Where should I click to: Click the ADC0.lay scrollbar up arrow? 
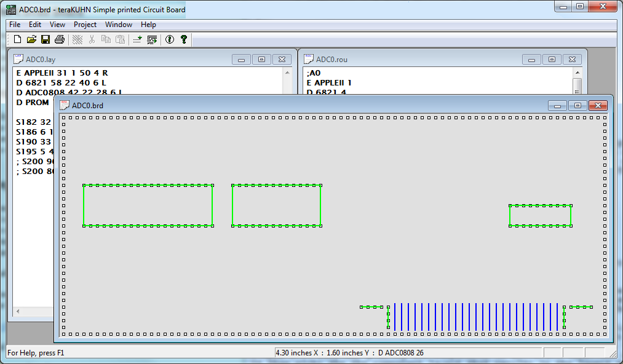click(287, 73)
